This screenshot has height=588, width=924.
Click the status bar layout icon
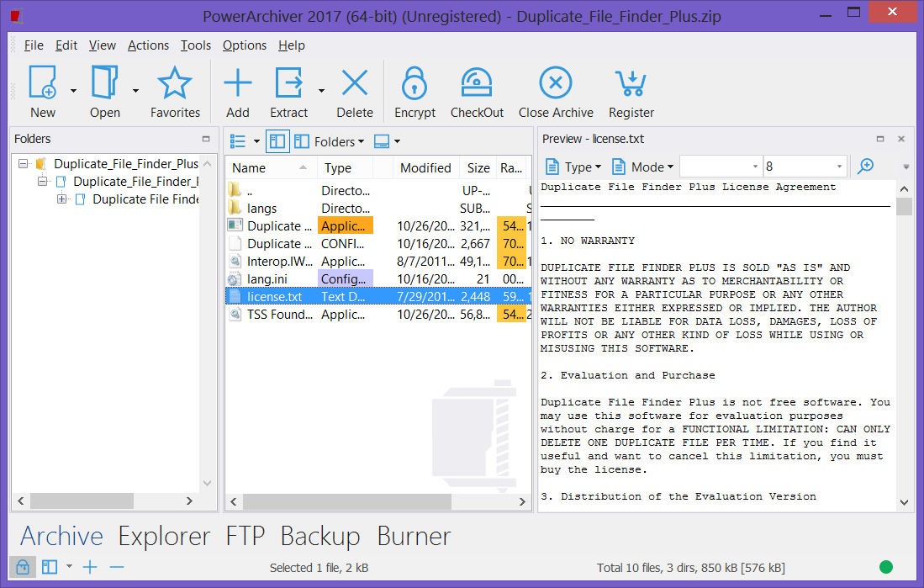coord(50,567)
